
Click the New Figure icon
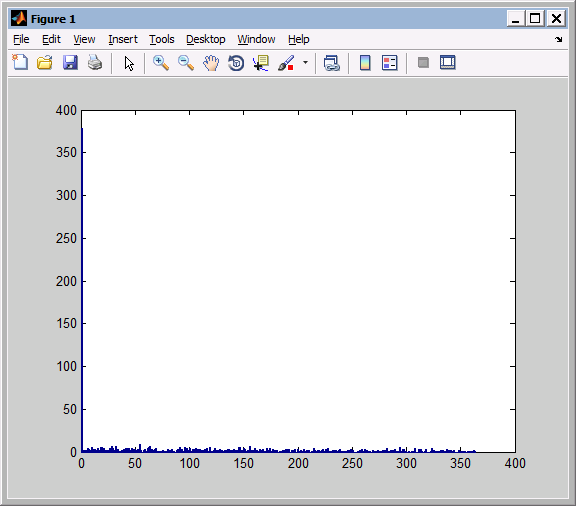pos(20,62)
